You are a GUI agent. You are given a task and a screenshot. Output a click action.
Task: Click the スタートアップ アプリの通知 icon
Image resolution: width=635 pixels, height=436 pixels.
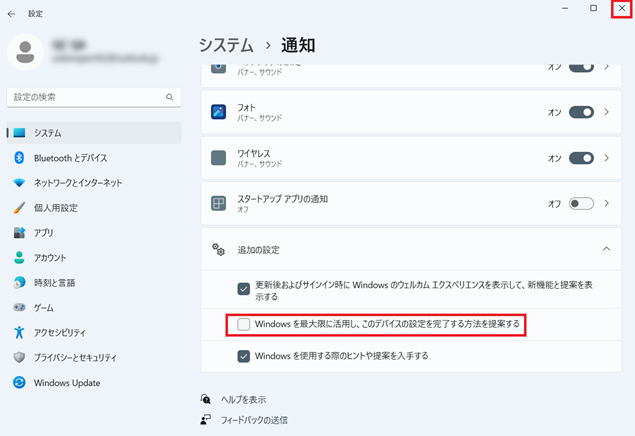(219, 203)
